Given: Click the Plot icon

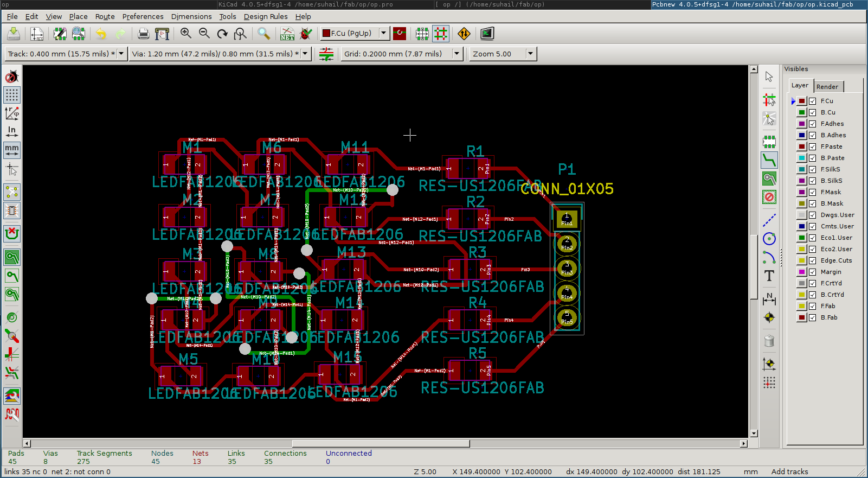Looking at the screenshot, I should click(x=162, y=34).
